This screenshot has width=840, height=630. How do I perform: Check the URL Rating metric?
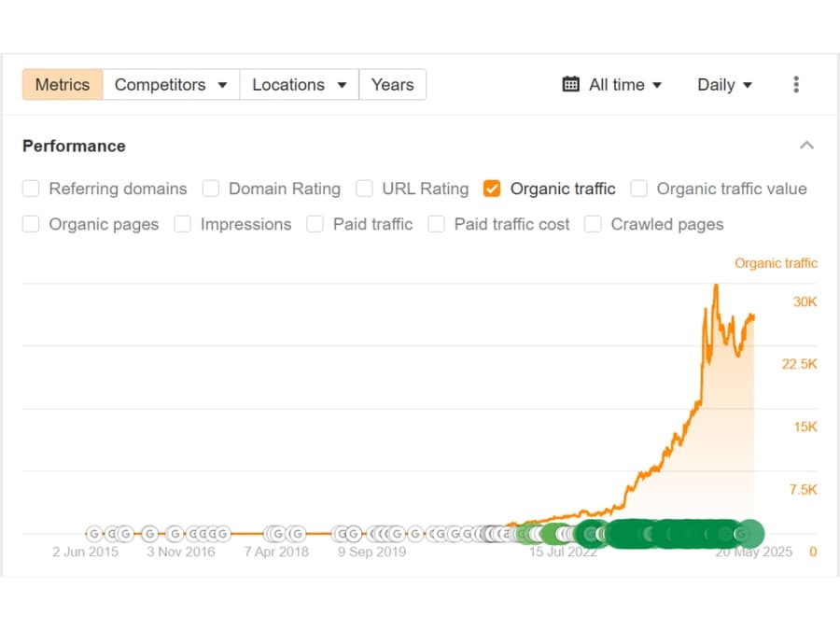pyautogui.click(x=364, y=189)
